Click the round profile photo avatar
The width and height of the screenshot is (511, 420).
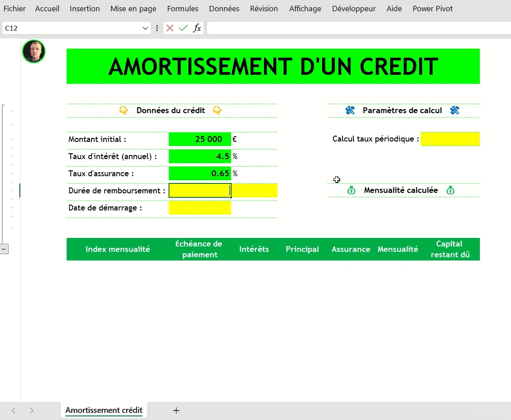33,51
